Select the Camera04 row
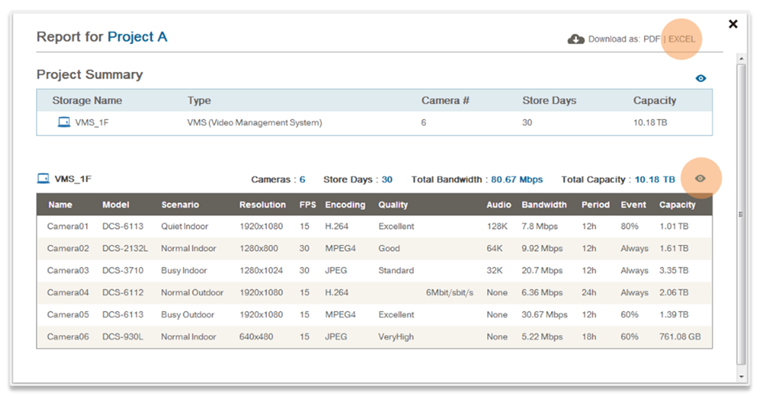The height and width of the screenshot is (397, 760). 374,293
